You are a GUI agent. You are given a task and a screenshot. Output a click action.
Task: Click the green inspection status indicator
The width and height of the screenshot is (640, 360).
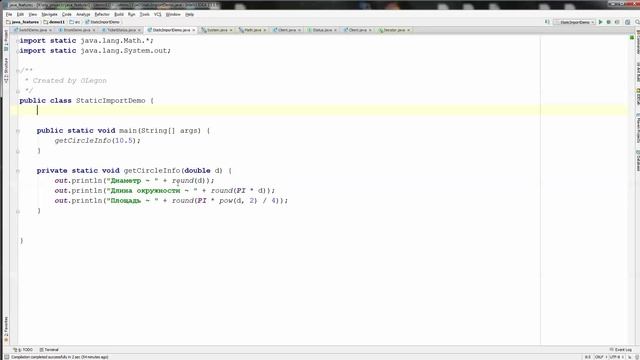click(x=632, y=37)
